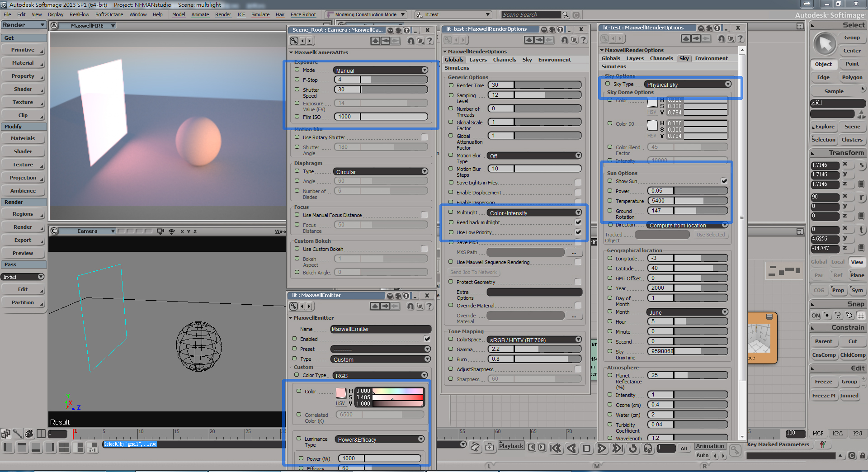Click the selection arrow tool in Select panel
868x472 pixels.
pyautogui.click(x=825, y=44)
